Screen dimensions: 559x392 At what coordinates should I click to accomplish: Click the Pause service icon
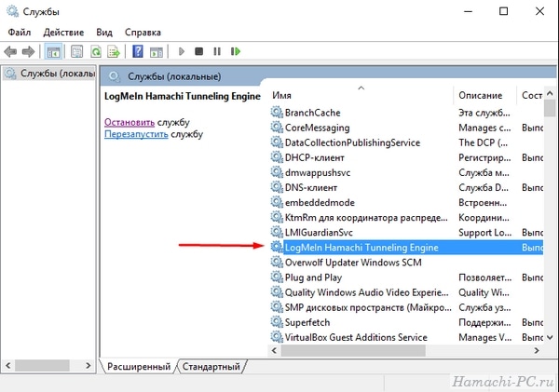(x=217, y=51)
